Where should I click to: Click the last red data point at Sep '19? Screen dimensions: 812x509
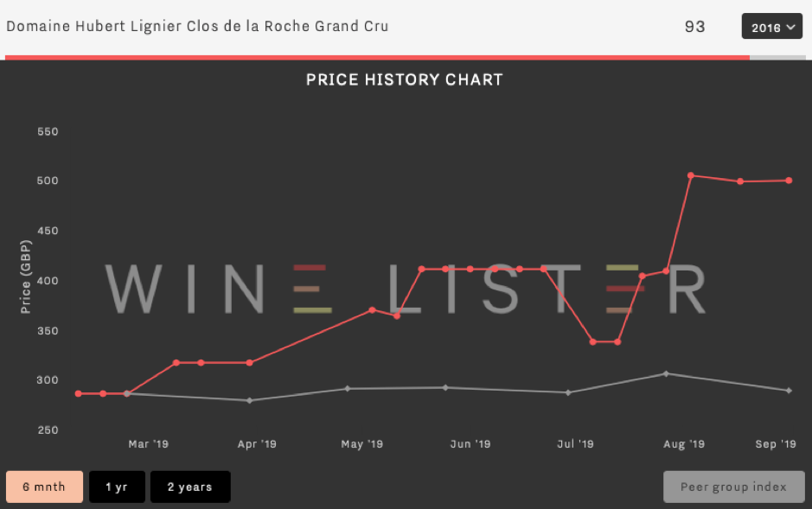click(789, 181)
